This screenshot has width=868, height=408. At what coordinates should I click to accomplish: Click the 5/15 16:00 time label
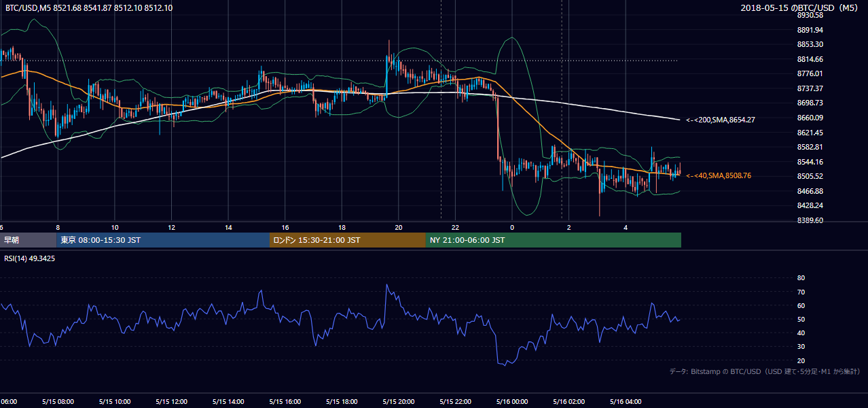coord(285,402)
